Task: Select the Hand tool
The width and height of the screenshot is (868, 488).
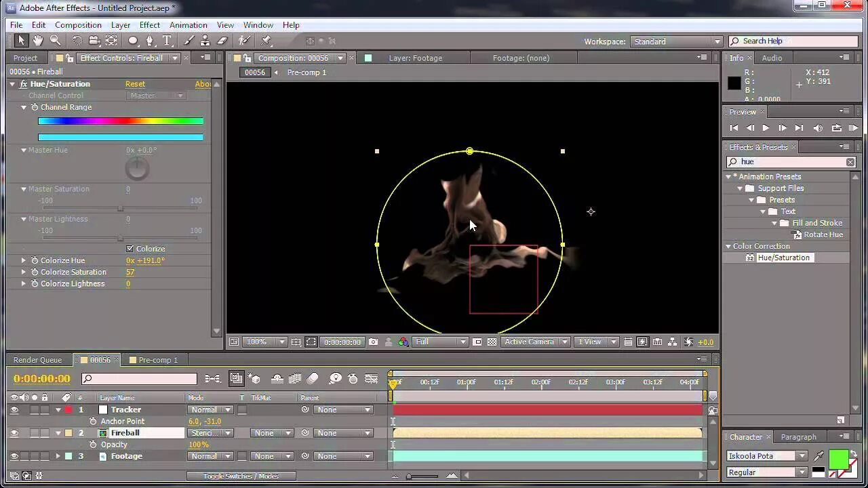Action: (38, 41)
